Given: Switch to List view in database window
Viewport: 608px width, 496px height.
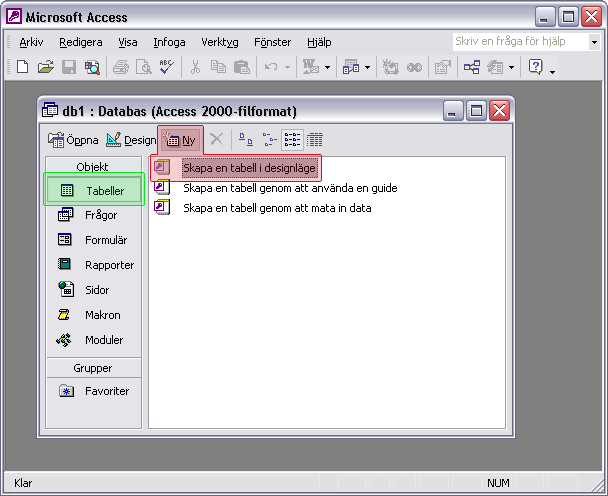Looking at the screenshot, I should click(292, 141).
